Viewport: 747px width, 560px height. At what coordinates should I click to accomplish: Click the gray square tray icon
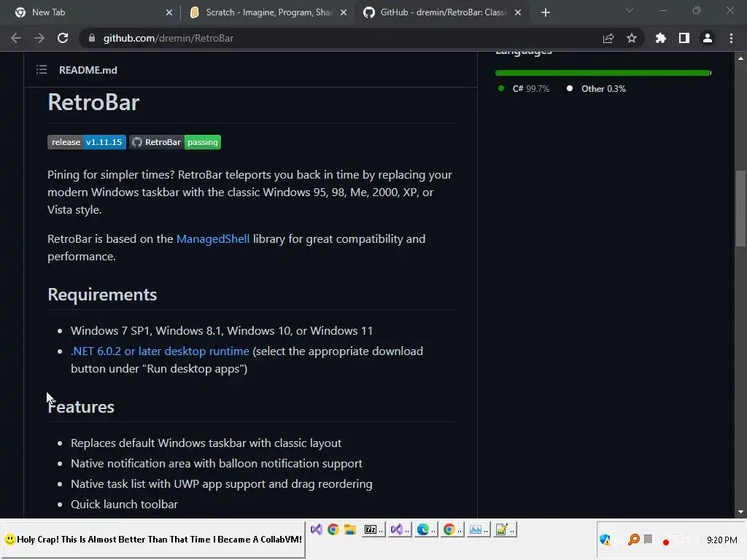pos(648,539)
